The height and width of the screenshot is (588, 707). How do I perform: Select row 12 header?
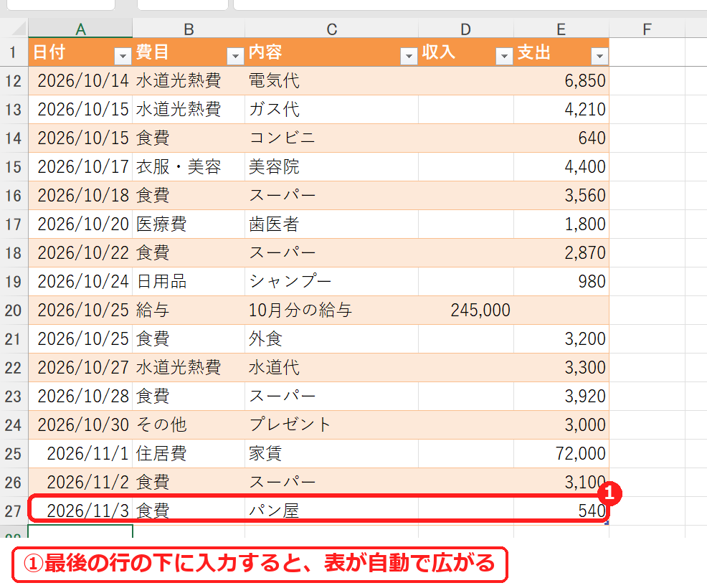(x=14, y=81)
